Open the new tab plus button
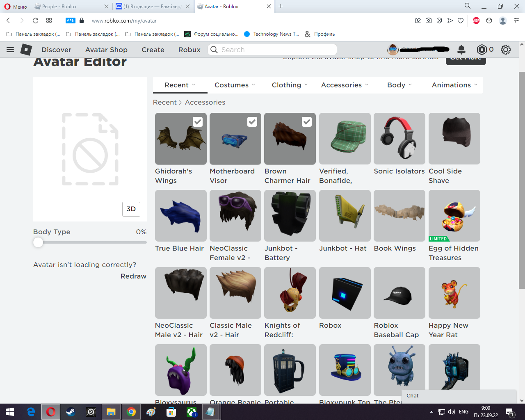 click(281, 6)
